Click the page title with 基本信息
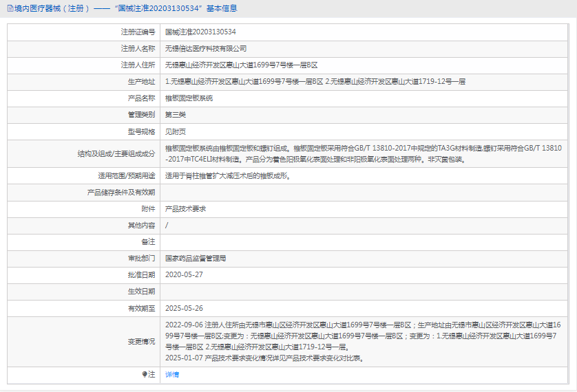The image size is (577, 392). tap(125, 8)
